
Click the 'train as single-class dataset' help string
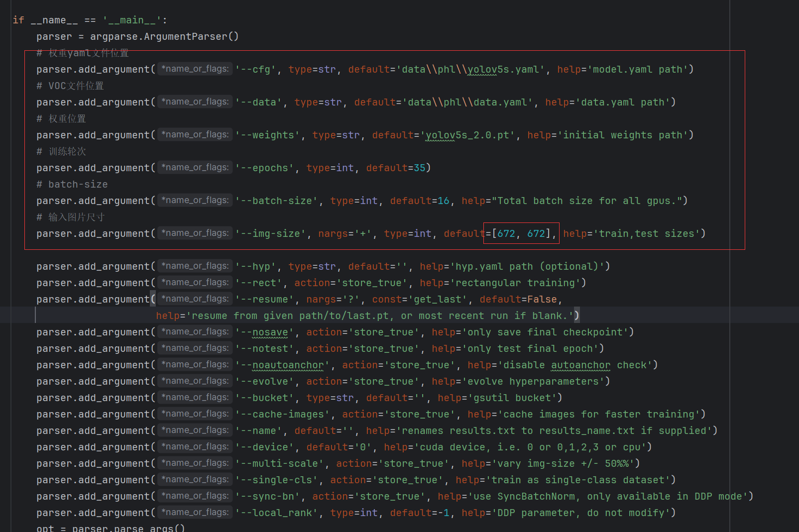(578, 480)
